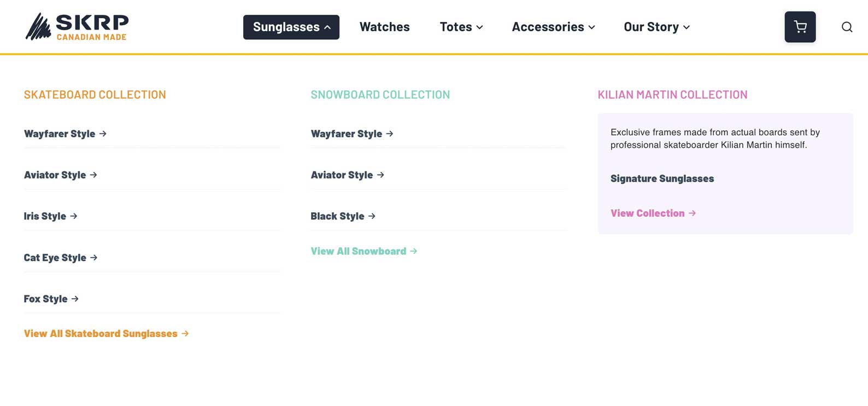Open Snowboard Wayfarer Style link
Image resolution: width=868 pixels, height=406 pixels.
pos(352,134)
